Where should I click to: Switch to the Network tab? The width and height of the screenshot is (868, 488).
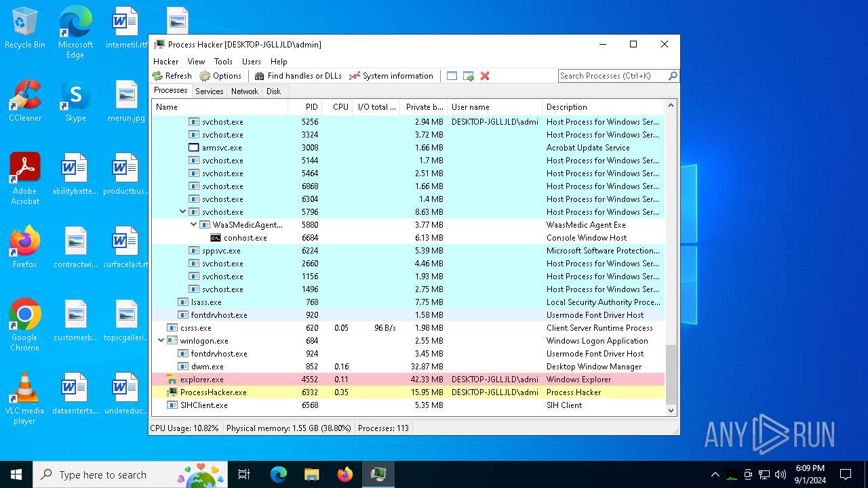(244, 91)
